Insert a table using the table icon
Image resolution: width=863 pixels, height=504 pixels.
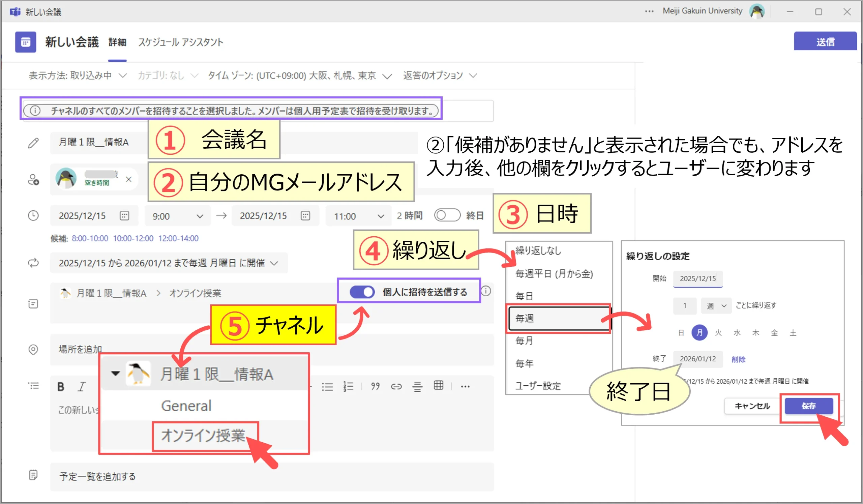click(x=438, y=386)
